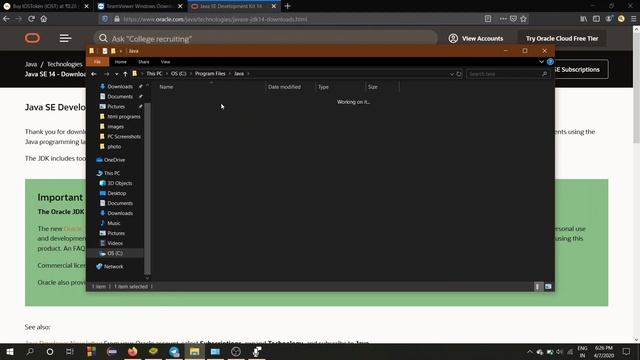
Task: Select Downloads in Quick access
Action: click(x=120, y=87)
